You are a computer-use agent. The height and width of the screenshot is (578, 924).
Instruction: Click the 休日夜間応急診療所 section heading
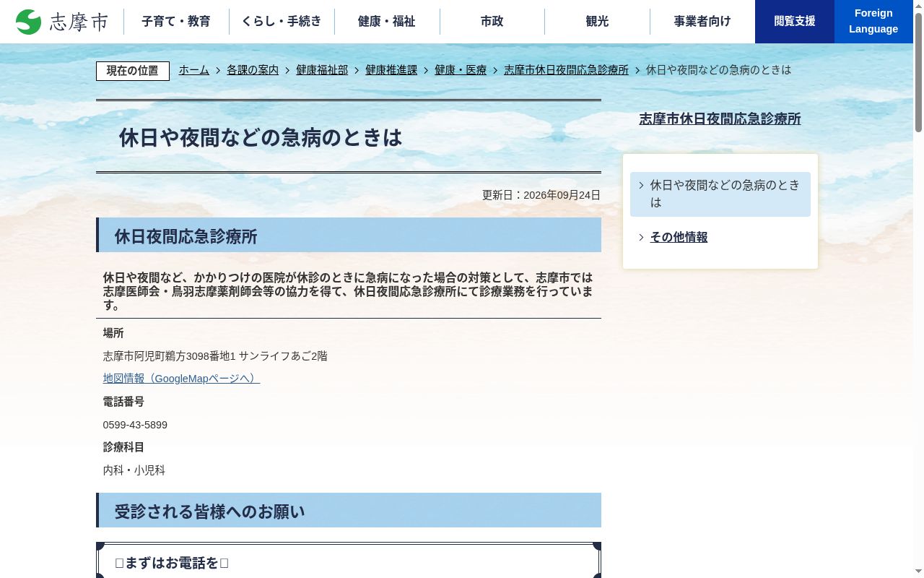click(349, 235)
